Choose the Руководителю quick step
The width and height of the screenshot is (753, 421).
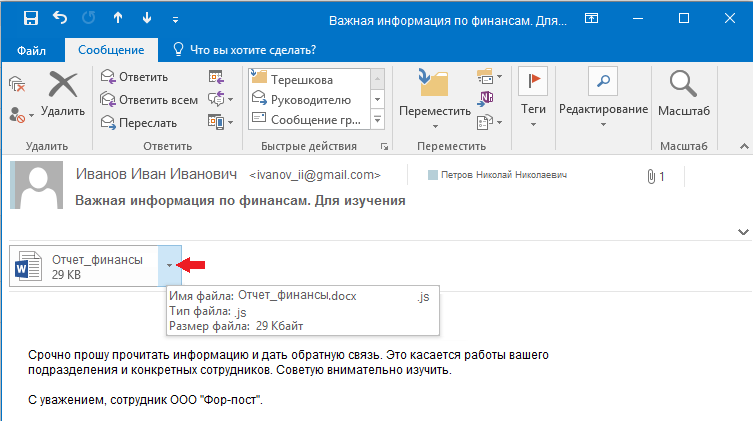[310, 99]
